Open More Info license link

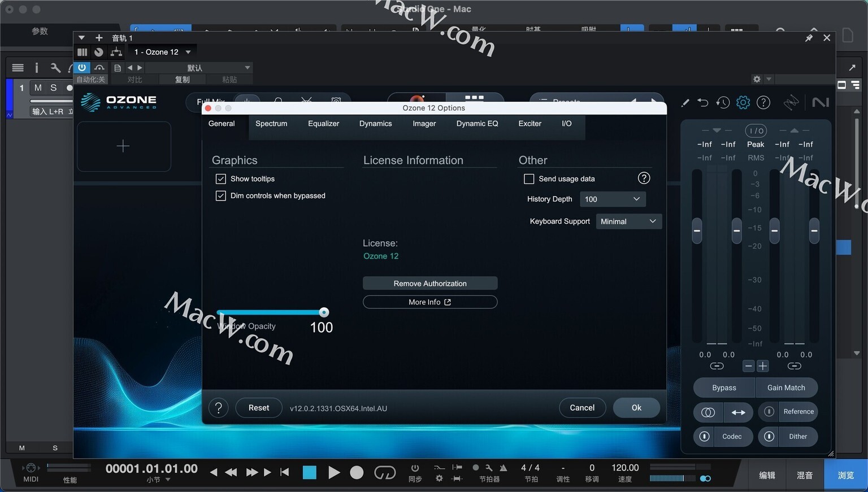(430, 302)
